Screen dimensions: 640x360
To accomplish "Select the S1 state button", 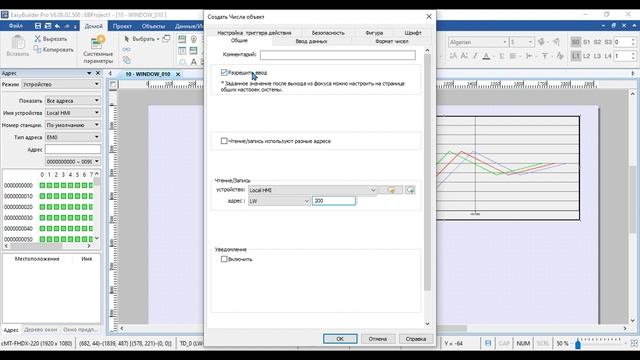I will point(587,42).
